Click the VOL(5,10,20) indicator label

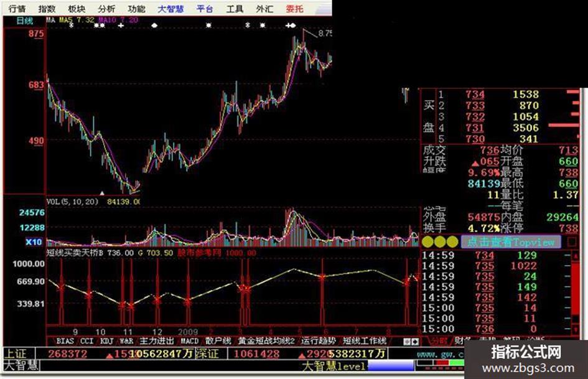click(x=72, y=202)
